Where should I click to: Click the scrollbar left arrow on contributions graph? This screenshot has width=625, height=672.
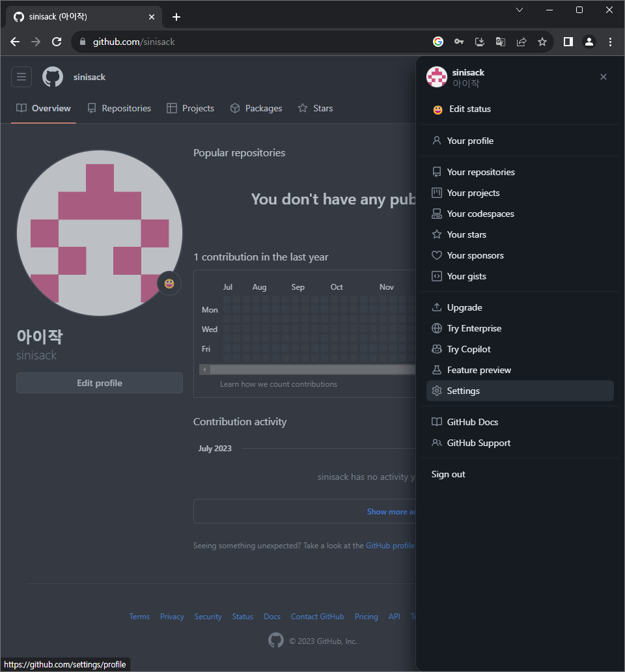coord(205,369)
